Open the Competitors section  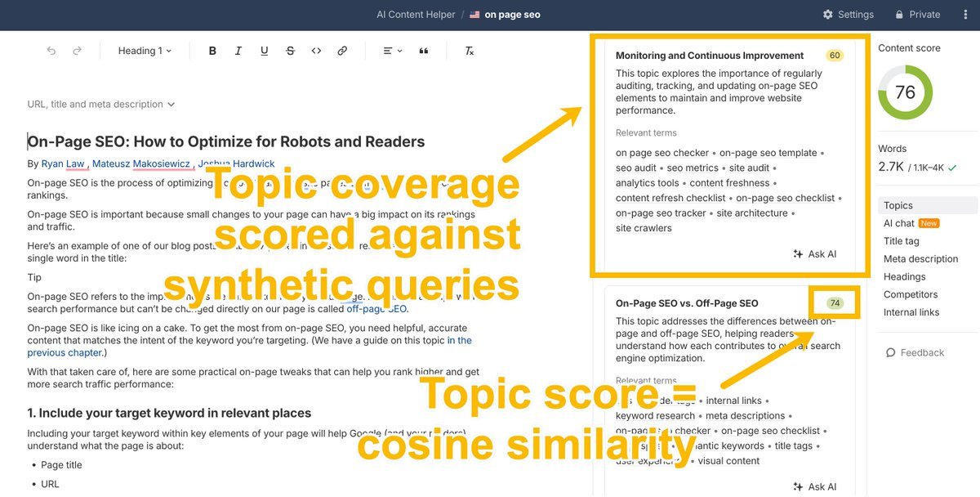pos(911,294)
